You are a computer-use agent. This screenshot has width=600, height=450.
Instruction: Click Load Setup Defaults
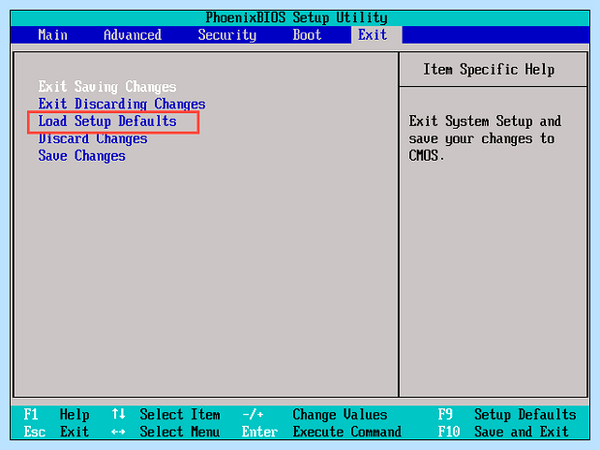107,121
